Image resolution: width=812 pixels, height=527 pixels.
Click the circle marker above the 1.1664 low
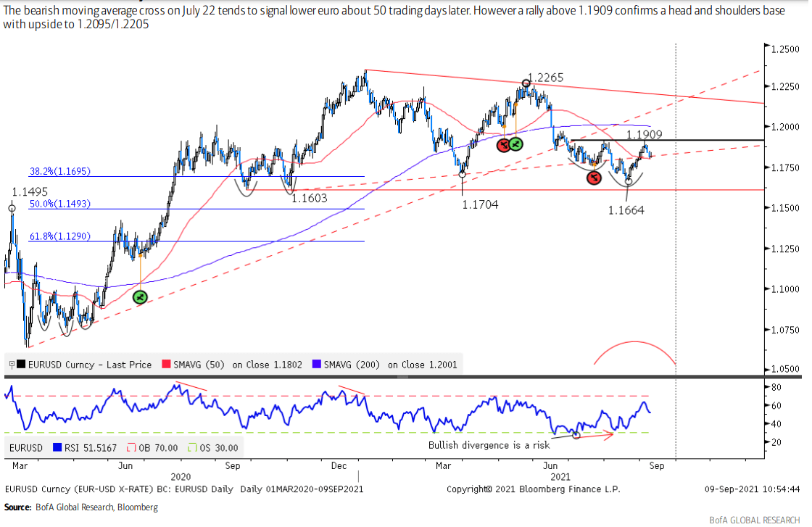click(629, 180)
